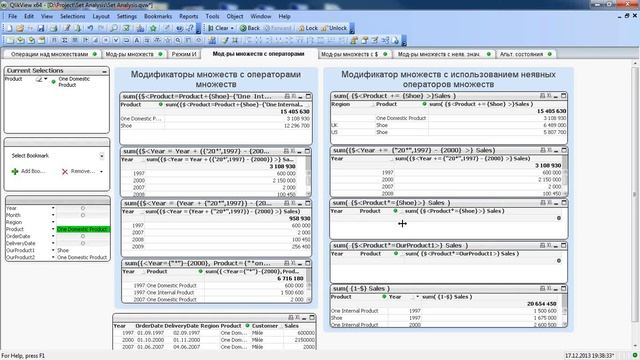Click Remove Bookmark button
The width and height of the screenshot is (640, 360).
pos(79,171)
